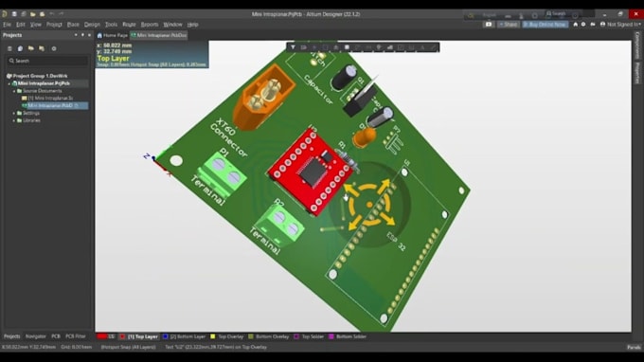Image resolution: width=644 pixels, height=362 pixels.
Task: Open the Panels button at bottom right
Action: 634,347
